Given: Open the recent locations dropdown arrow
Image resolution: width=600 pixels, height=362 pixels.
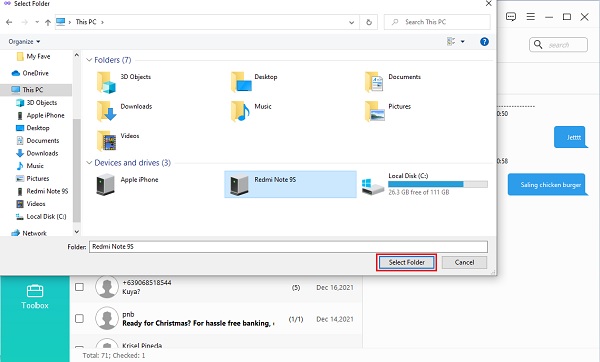Looking at the screenshot, I should [x=37, y=22].
